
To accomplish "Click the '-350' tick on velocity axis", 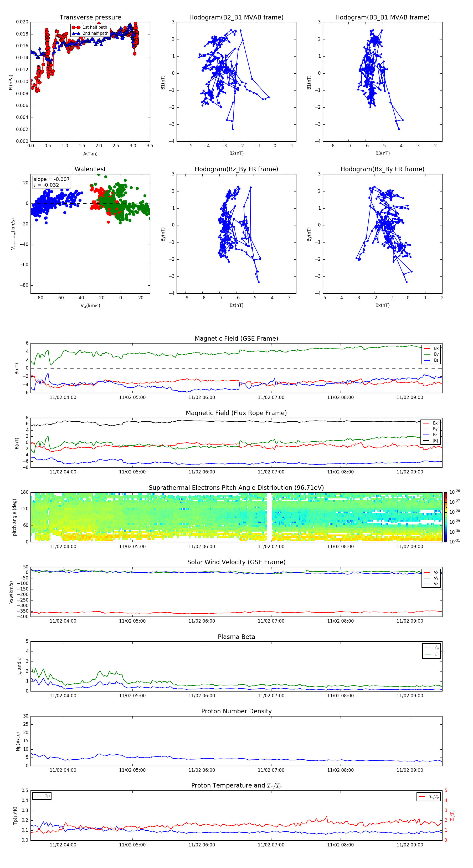I will 23,611.
